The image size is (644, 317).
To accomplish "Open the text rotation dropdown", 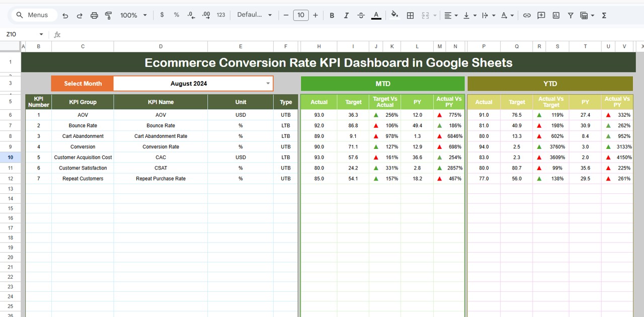I will tap(507, 16).
